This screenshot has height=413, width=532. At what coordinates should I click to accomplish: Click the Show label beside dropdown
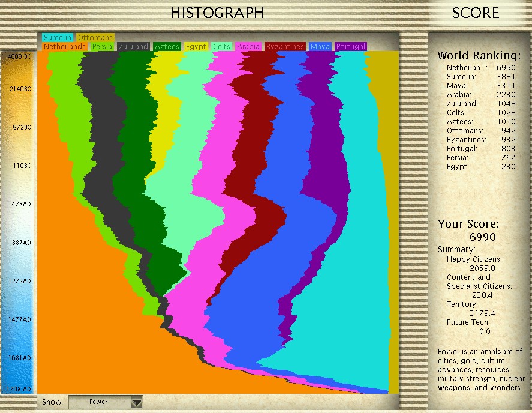pos(52,402)
